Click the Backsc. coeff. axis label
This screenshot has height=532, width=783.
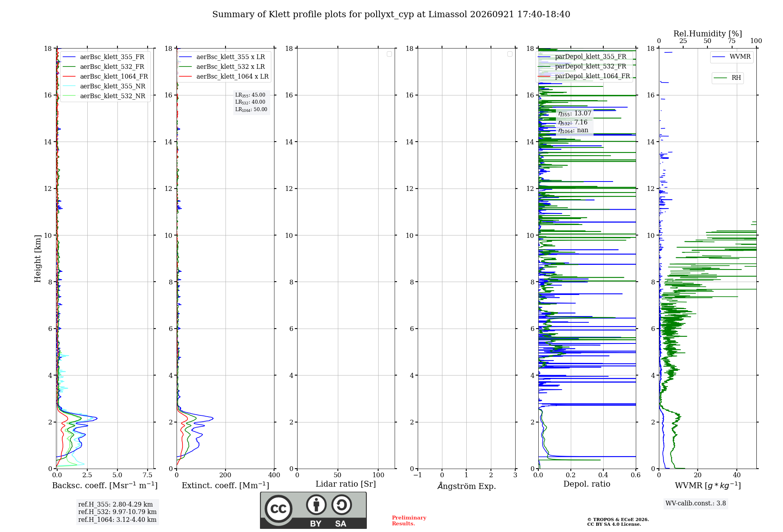coord(105,485)
